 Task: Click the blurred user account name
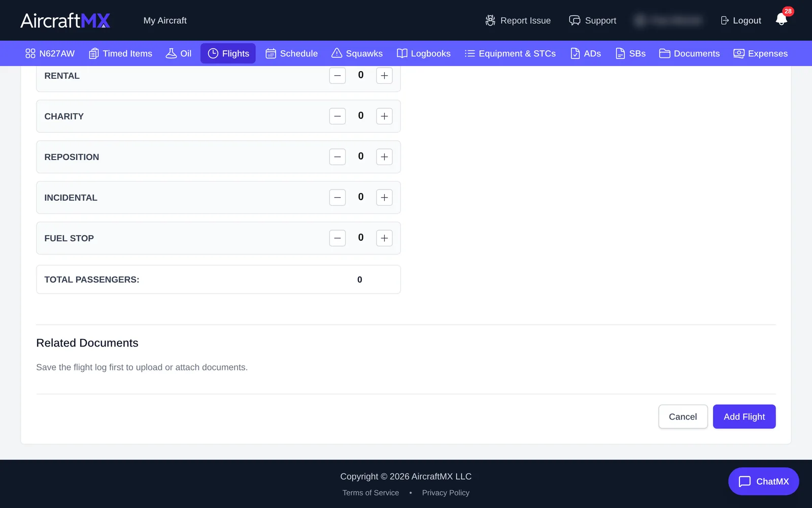(668, 20)
